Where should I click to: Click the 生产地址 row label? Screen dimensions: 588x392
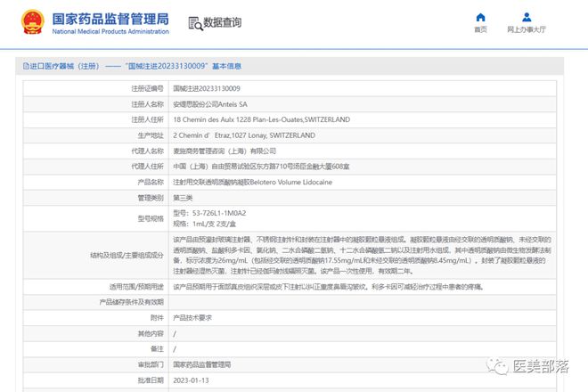[151, 135]
